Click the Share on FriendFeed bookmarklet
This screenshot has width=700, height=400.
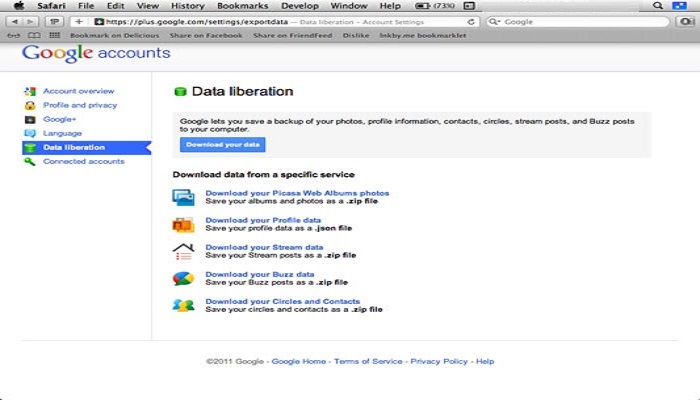click(292, 35)
